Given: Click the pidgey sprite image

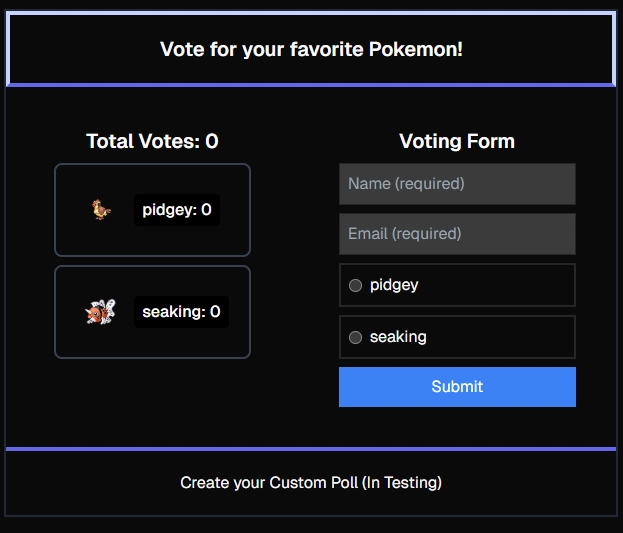Looking at the screenshot, I should point(101,210).
